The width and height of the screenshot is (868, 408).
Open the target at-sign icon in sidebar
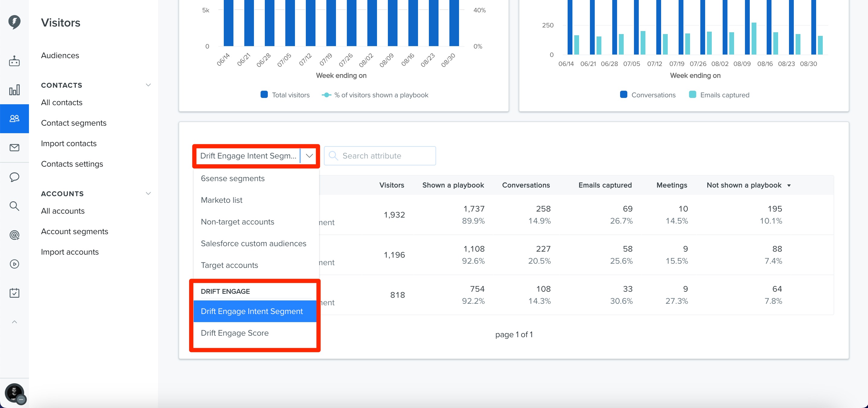(x=14, y=235)
